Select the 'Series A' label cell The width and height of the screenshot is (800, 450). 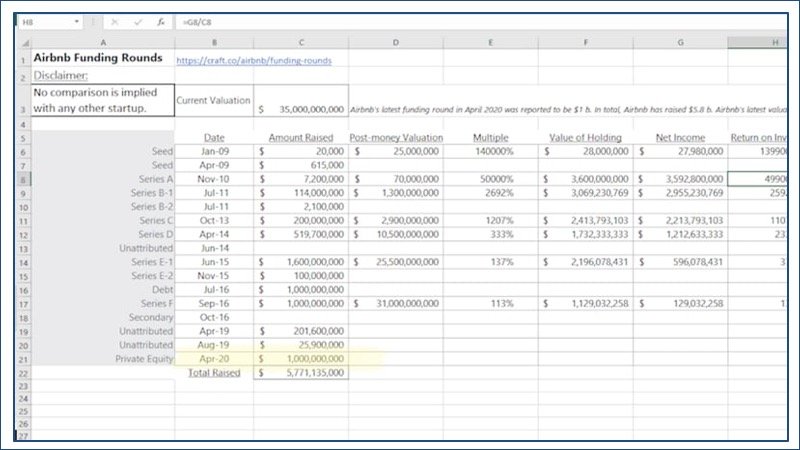click(x=103, y=179)
